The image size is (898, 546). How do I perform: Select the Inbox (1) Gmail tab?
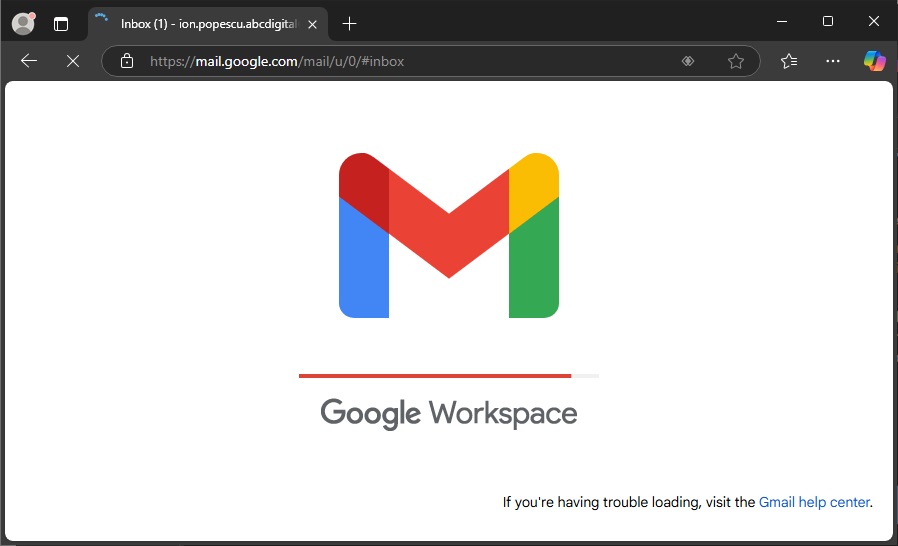tap(207, 23)
